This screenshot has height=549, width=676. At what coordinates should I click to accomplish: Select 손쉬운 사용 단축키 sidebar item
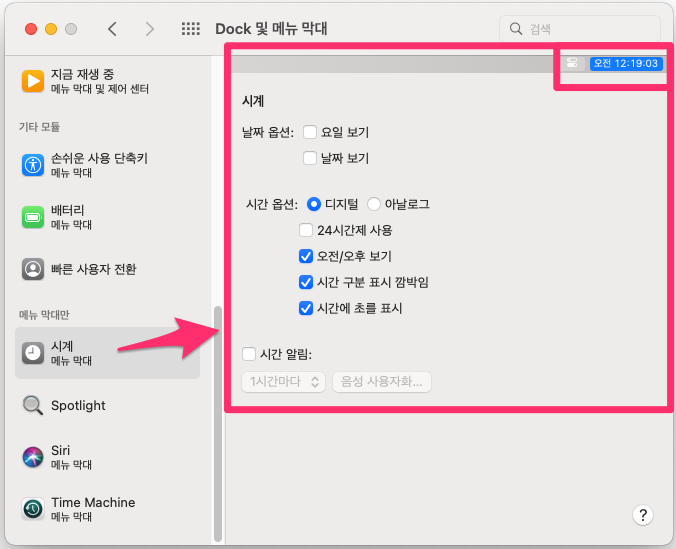pos(107,165)
